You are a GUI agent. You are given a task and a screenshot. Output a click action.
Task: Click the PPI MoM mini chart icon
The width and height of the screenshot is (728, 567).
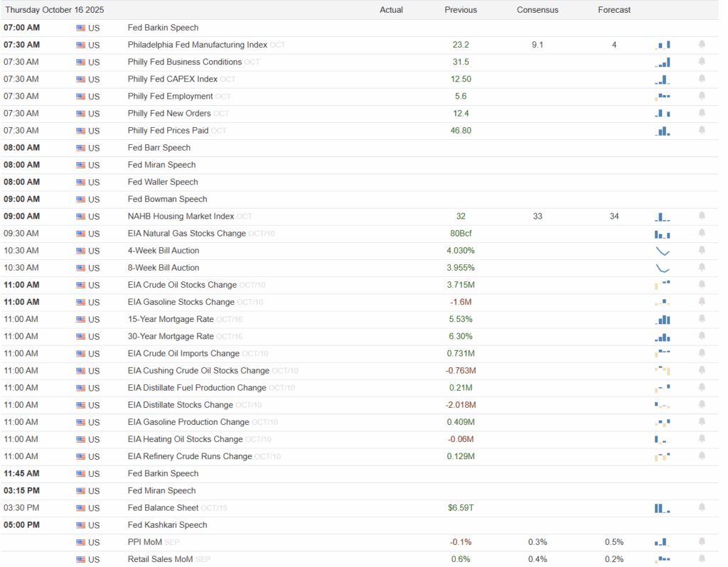[662, 541]
